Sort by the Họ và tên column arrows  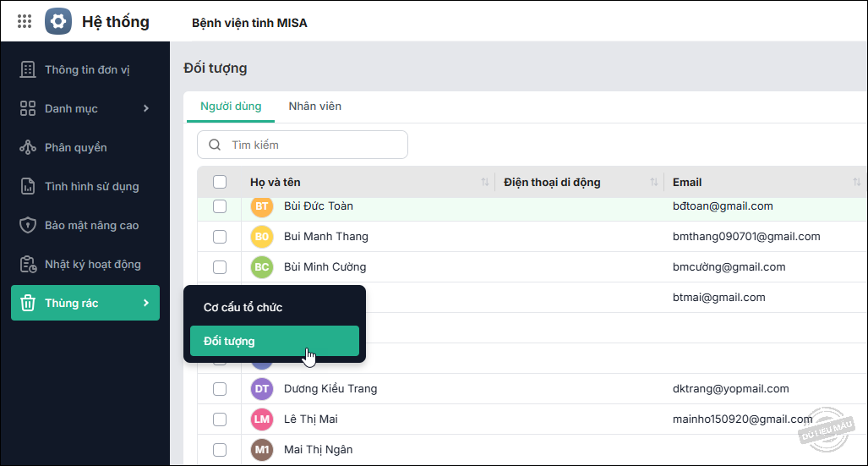(485, 183)
